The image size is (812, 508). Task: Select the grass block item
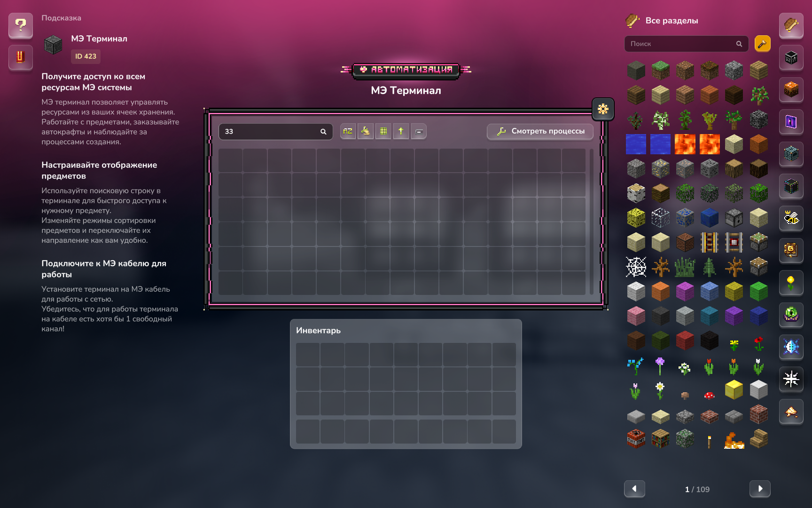(660, 71)
